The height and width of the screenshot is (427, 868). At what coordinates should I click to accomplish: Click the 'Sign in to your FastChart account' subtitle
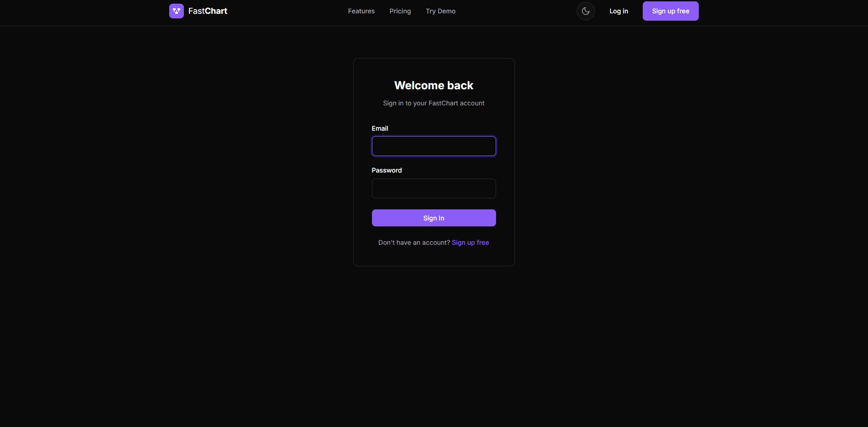pos(434,103)
